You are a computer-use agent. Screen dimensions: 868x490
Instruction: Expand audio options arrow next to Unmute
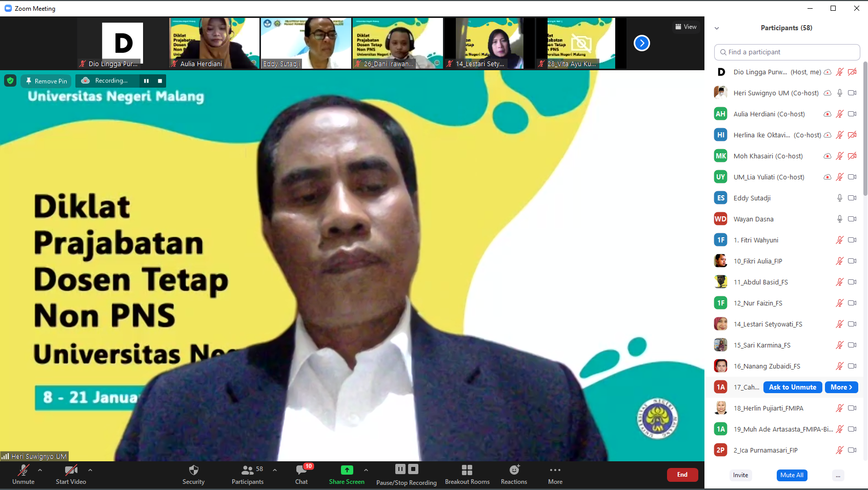[40, 469]
